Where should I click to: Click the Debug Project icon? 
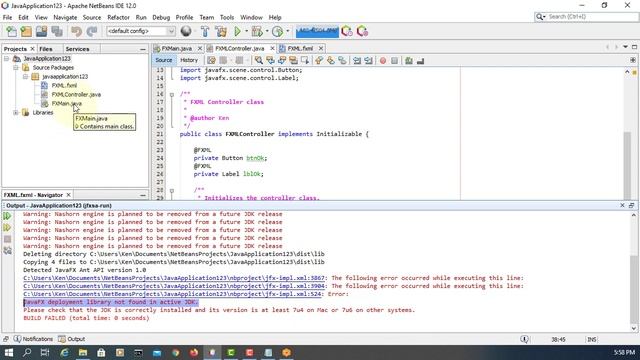tap(257, 31)
